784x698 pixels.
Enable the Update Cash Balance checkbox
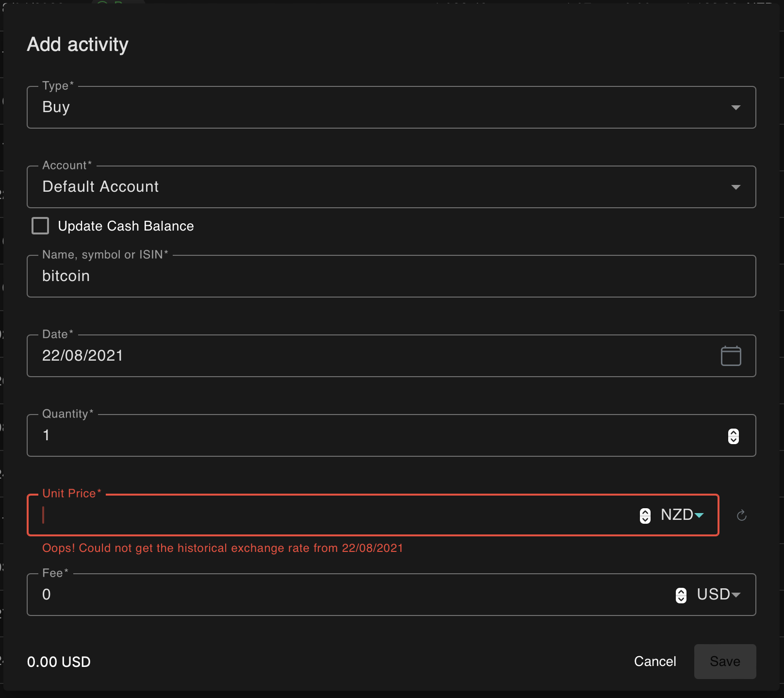click(x=40, y=225)
